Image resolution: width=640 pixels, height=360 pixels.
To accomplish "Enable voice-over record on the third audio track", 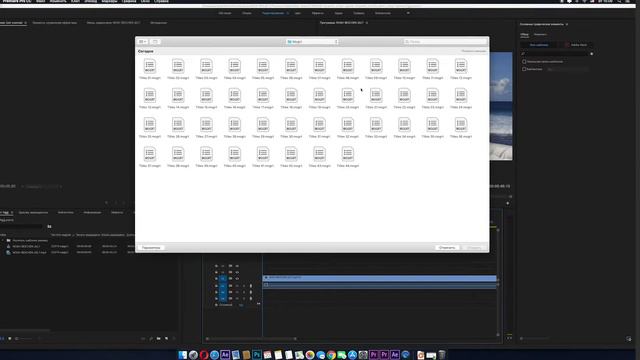I will pyautogui.click(x=251, y=298).
